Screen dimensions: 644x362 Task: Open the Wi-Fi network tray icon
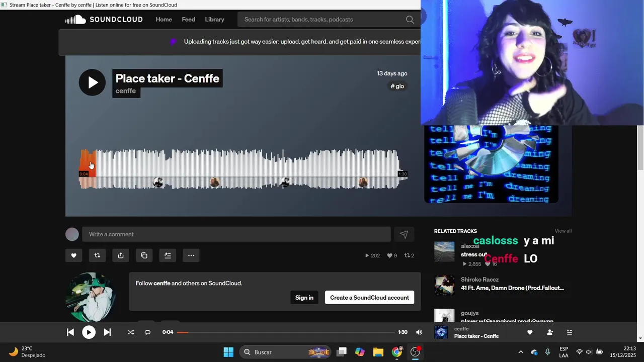tap(579, 352)
